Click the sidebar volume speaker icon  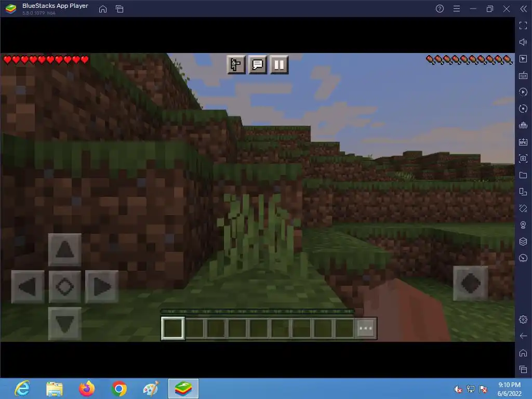pos(523,42)
